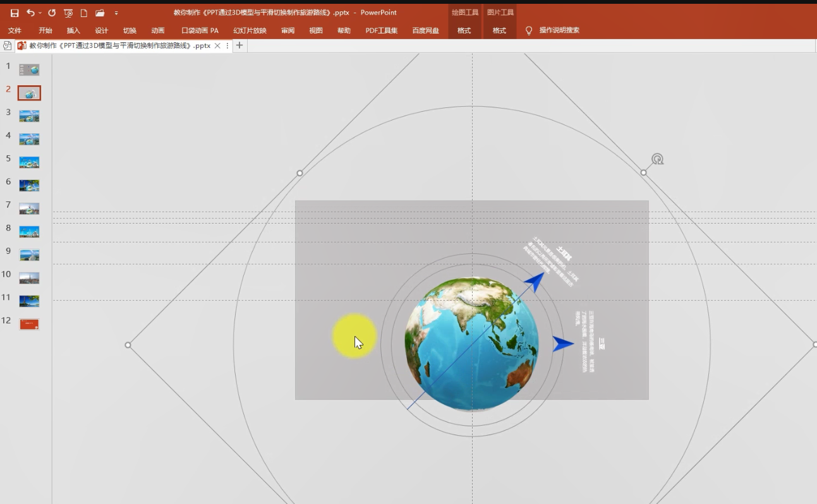
Task: Select slide 1 thumbnail
Action: click(x=29, y=69)
